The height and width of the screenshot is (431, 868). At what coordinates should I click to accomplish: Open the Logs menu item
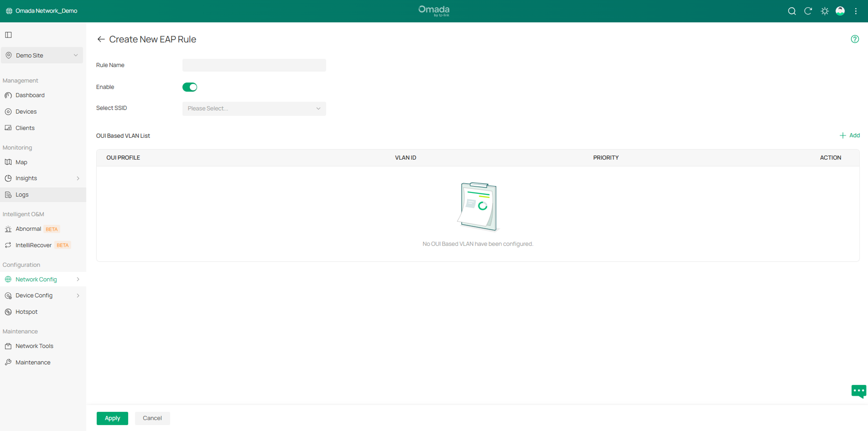(43, 195)
